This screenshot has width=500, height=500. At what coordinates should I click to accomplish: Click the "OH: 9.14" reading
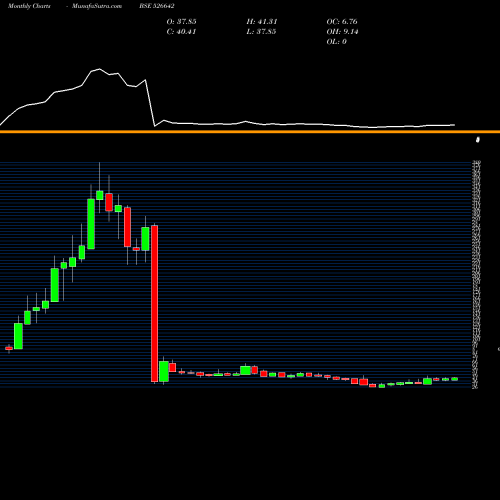click(x=342, y=32)
